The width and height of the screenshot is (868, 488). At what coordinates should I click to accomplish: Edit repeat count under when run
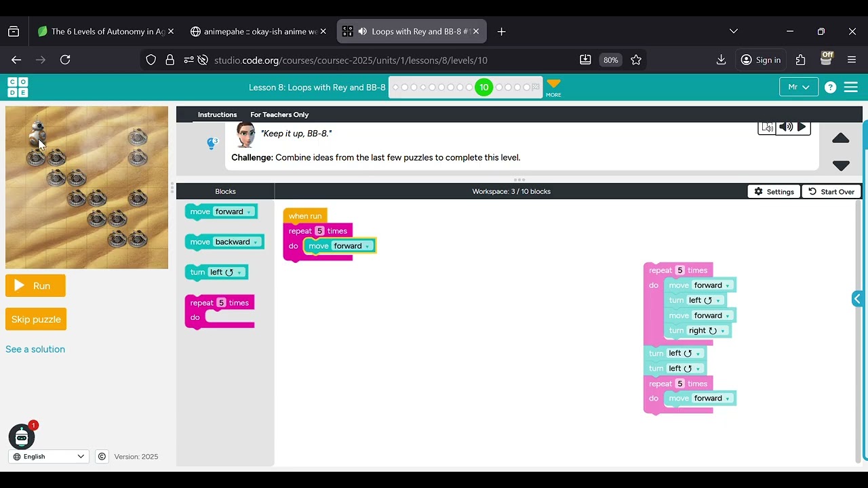319,231
